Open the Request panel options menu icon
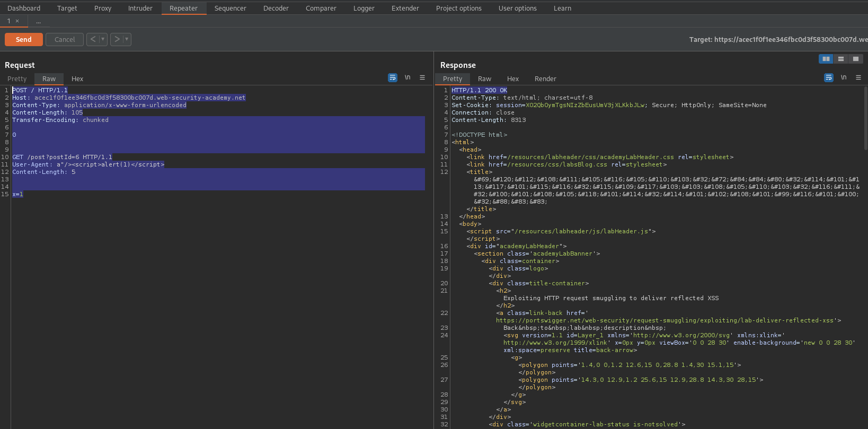868x429 pixels. (422, 77)
